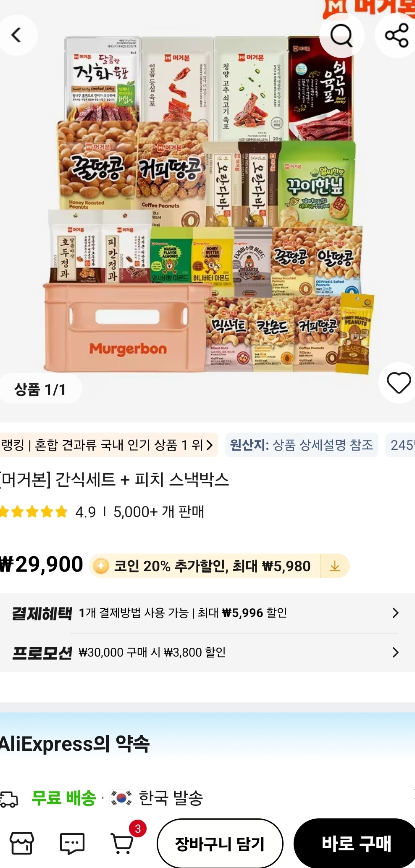Open the store icon in bottom bar
Viewport: 415px width, 868px height.
(21, 843)
